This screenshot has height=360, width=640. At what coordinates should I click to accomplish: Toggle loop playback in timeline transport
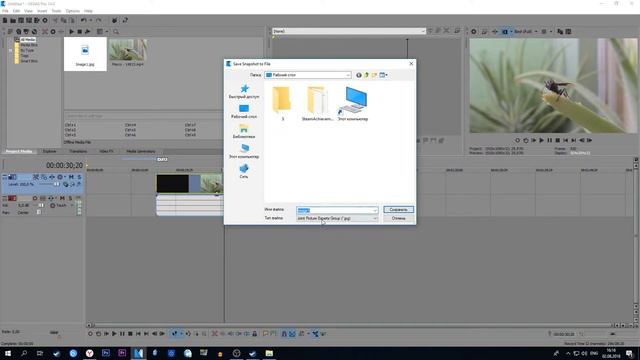[x=98, y=334]
